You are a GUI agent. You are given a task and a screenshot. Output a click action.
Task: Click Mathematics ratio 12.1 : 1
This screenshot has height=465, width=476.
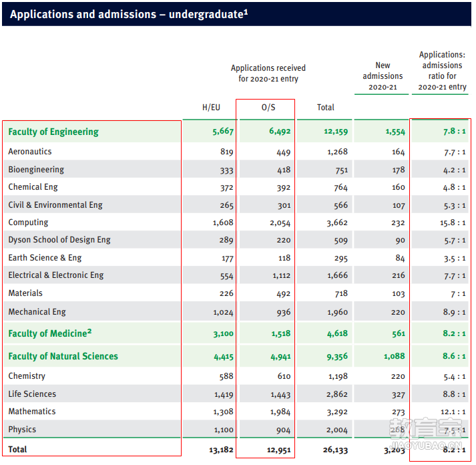(453, 412)
